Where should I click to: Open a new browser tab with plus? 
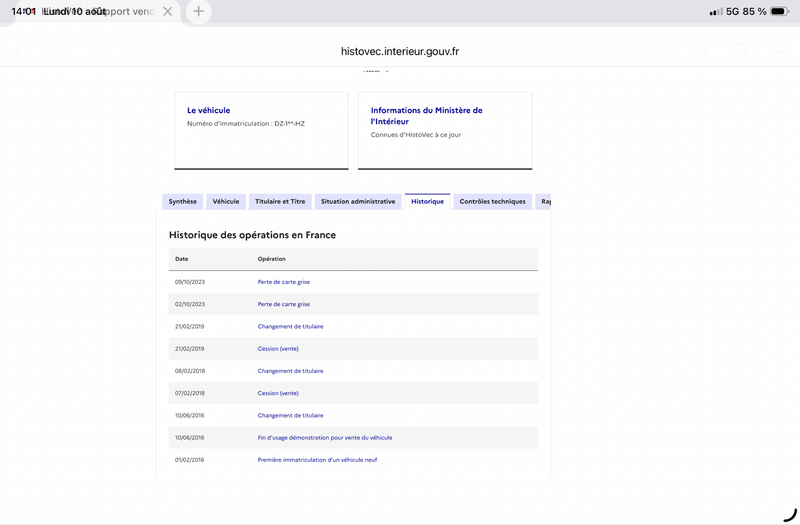[198, 11]
